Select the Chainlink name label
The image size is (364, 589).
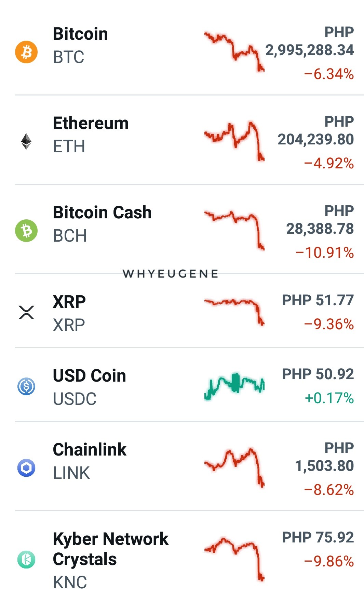tap(90, 449)
